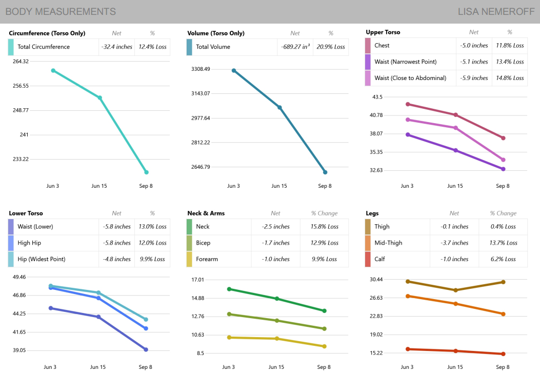Screen dimensions: 540x392
Task: Click Jun 3 data point on Chest line
Action: tap(408, 104)
